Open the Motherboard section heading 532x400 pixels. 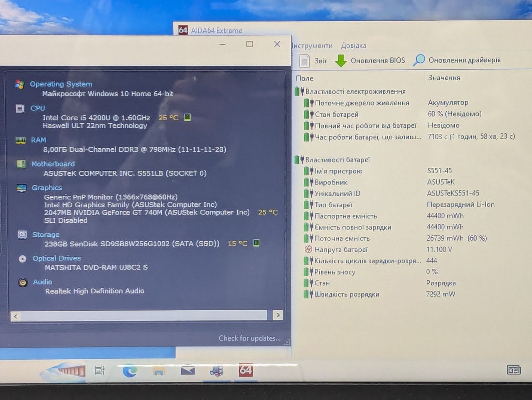pyautogui.click(x=53, y=164)
